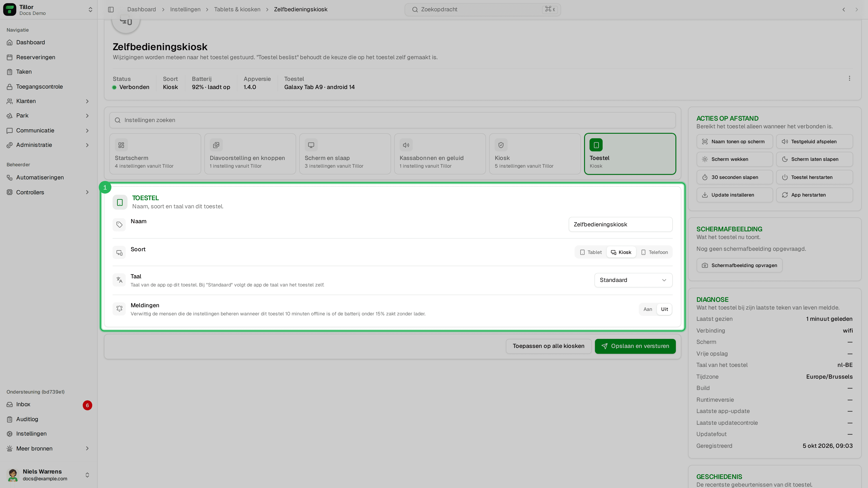Open the Tillor Docs Demo workspace switcher
This screenshot has height=488, width=868.
pyautogui.click(x=49, y=10)
